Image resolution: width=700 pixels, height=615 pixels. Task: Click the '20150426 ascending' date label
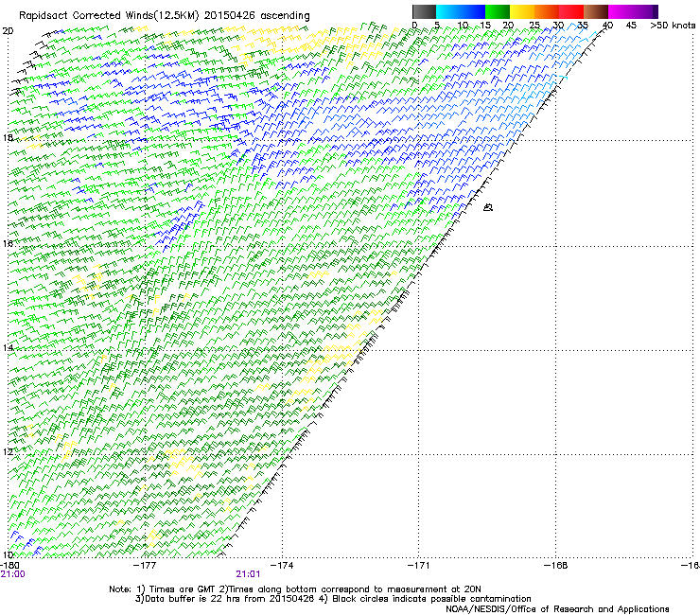(256, 16)
